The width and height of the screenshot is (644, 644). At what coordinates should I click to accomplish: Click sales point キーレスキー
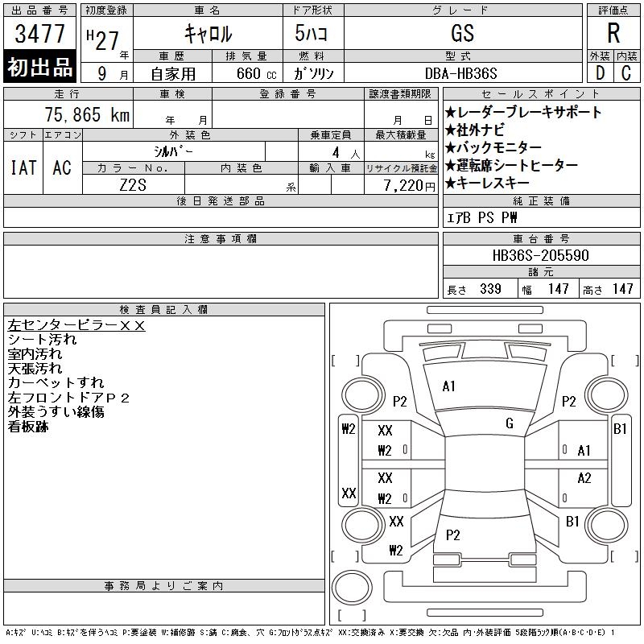[x=487, y=183]
